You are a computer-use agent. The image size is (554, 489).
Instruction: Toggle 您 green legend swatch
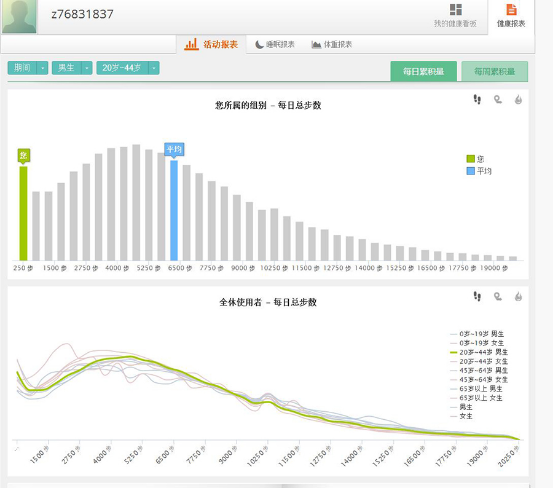pyautogui.click(x=470, y=159)
